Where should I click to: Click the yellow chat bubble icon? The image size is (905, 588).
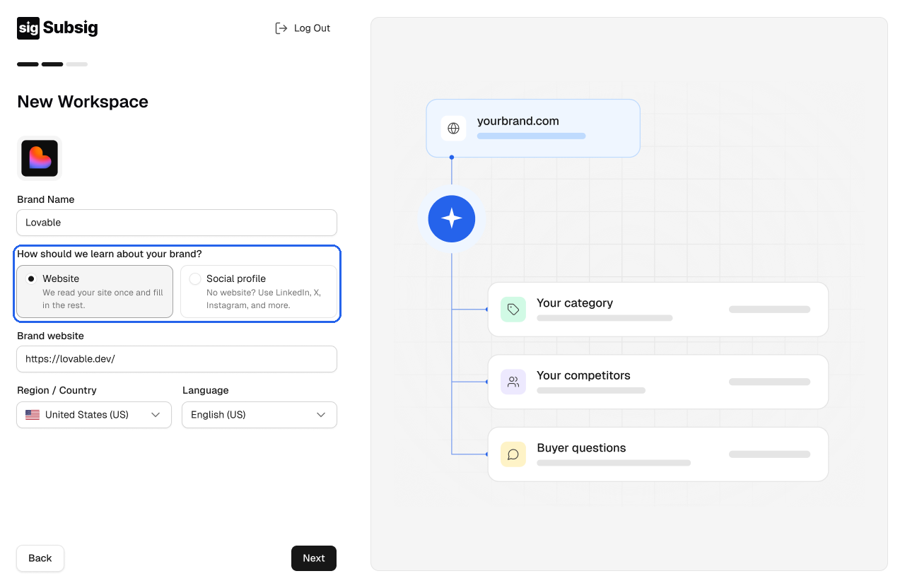coord(513,454)
